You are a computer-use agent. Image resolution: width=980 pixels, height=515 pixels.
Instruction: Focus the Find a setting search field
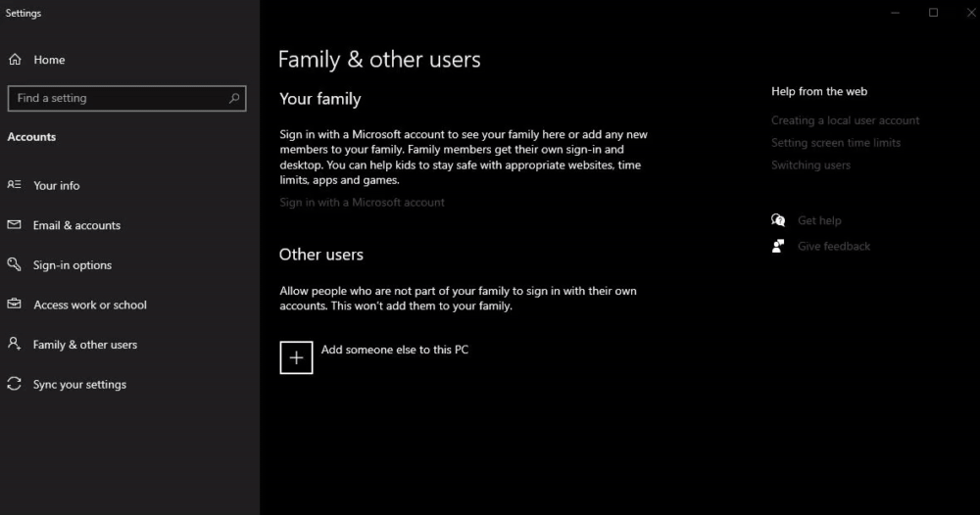pyautogui.click(x=118, y=98)
